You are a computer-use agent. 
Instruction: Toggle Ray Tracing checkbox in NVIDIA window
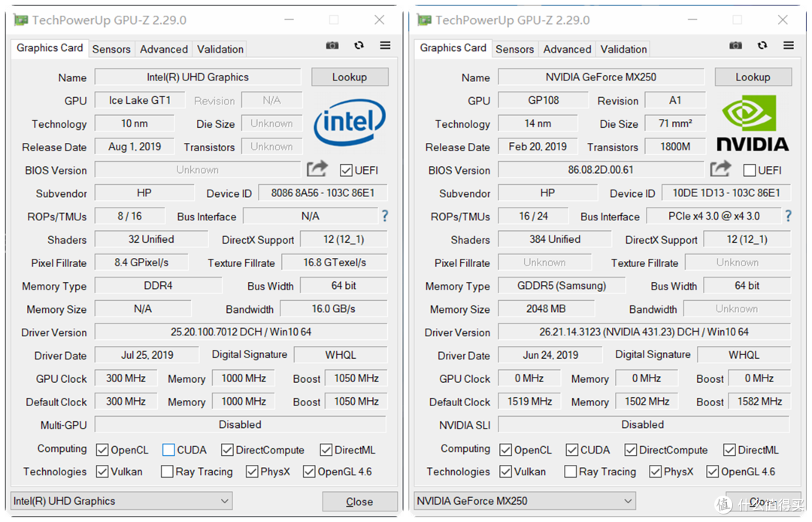(x=570, y=472)
